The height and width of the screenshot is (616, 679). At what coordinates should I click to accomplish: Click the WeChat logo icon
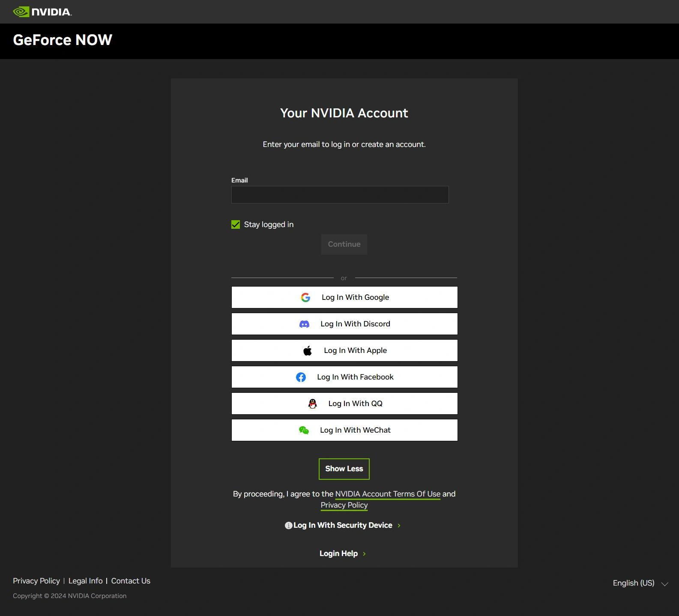pyautogui.click(x=304, y=430)
